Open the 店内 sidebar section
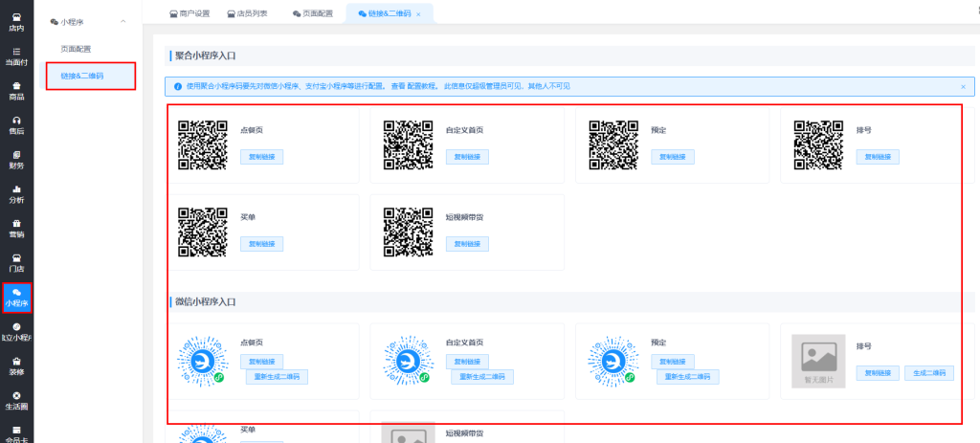980x443 pixels. pos(16,21)
